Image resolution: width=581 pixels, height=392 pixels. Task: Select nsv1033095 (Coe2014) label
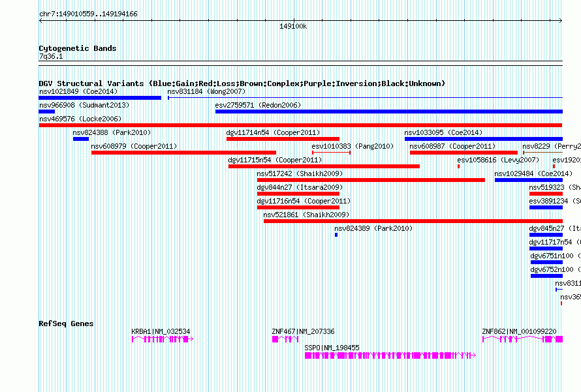click(443, 132)
